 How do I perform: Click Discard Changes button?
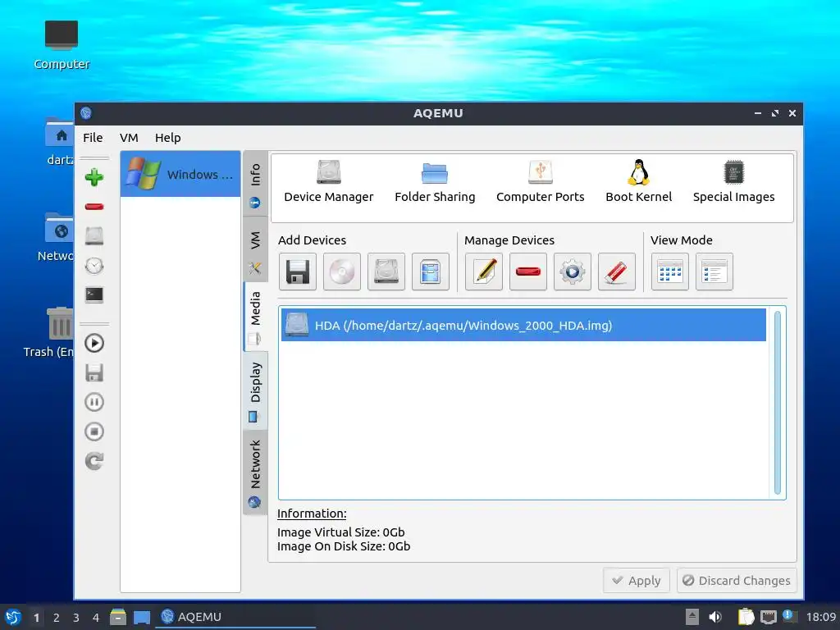click(x=737, y=581)
